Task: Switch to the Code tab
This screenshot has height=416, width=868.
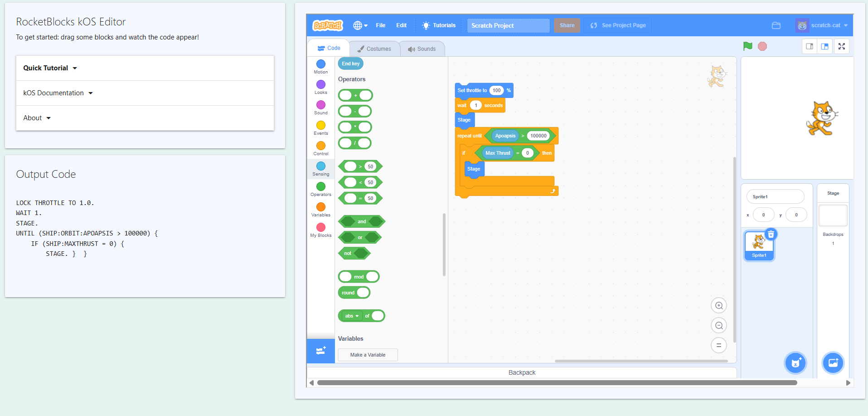Action: pos(329,48)
